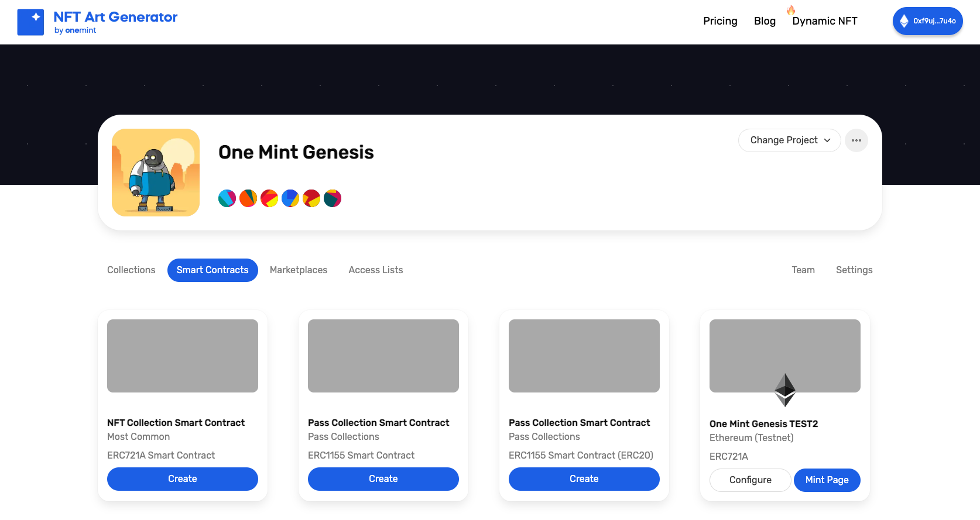
Task: Select the sixth dark teal team avatar
Action: [333, 198]
